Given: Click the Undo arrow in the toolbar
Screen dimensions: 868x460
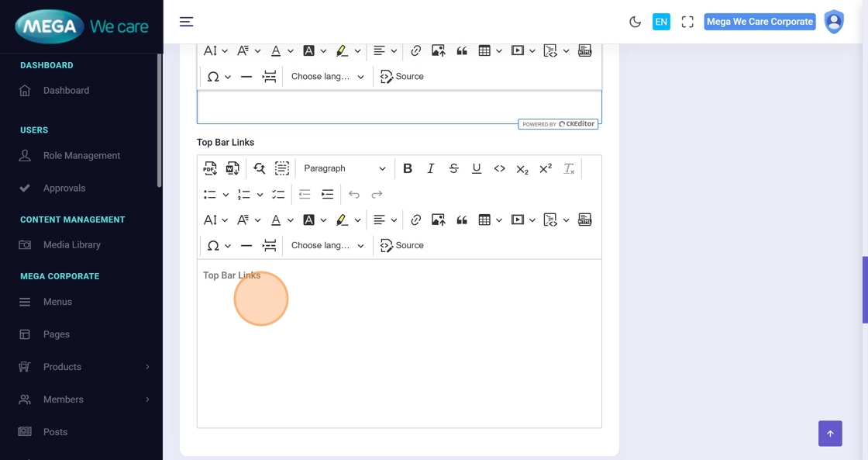Looking at the screenshot, I should point(354,194).
